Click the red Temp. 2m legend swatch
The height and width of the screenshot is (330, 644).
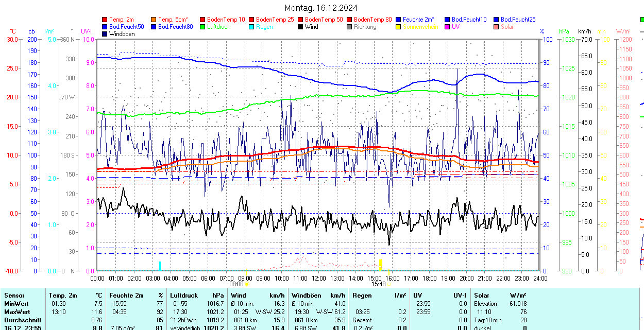pyautogui.click(x=105, y=20)
